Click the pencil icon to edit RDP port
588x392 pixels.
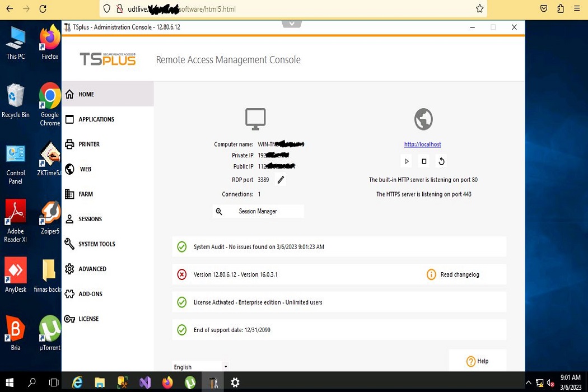coord(281,180)
